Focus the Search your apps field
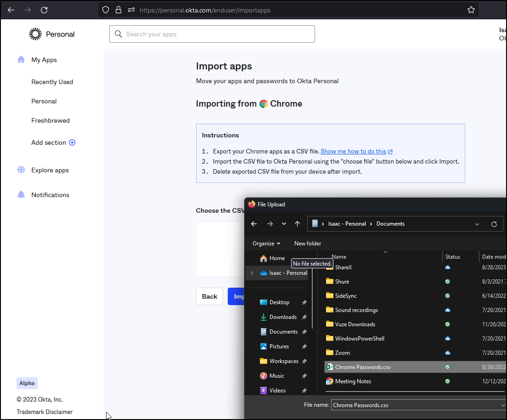507x420 pixels. (212, 34)
